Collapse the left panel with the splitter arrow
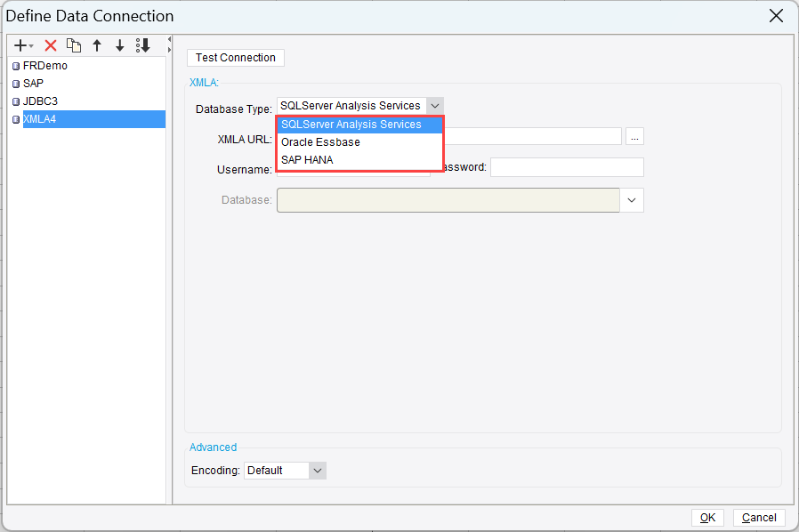The width and height of the screenshot is (799, 532). pos(169,41)
